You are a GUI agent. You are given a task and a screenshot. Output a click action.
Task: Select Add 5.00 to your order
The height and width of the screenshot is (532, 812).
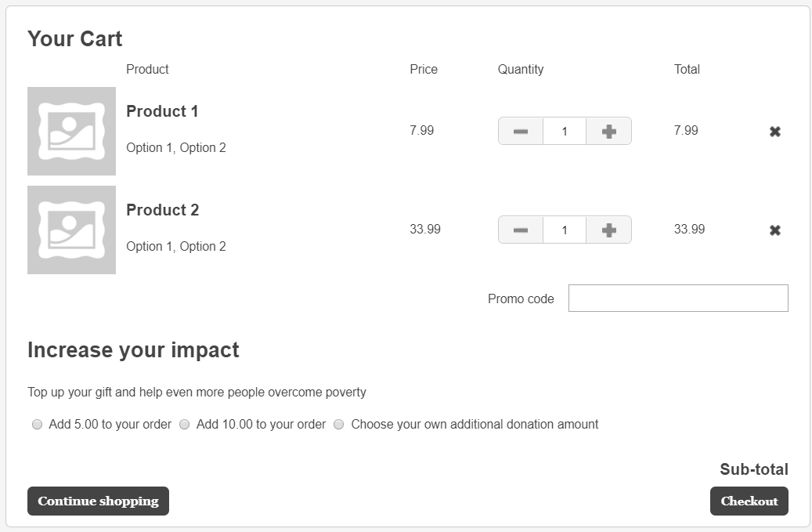37,425
